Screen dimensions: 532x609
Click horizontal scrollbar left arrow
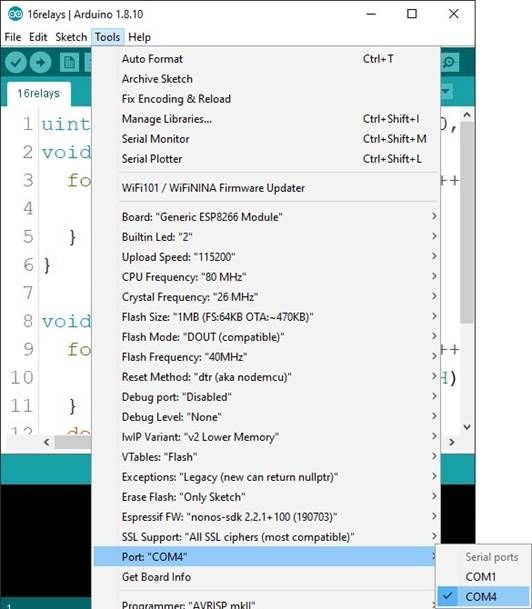pyautogui.click(x=47, y=442)
